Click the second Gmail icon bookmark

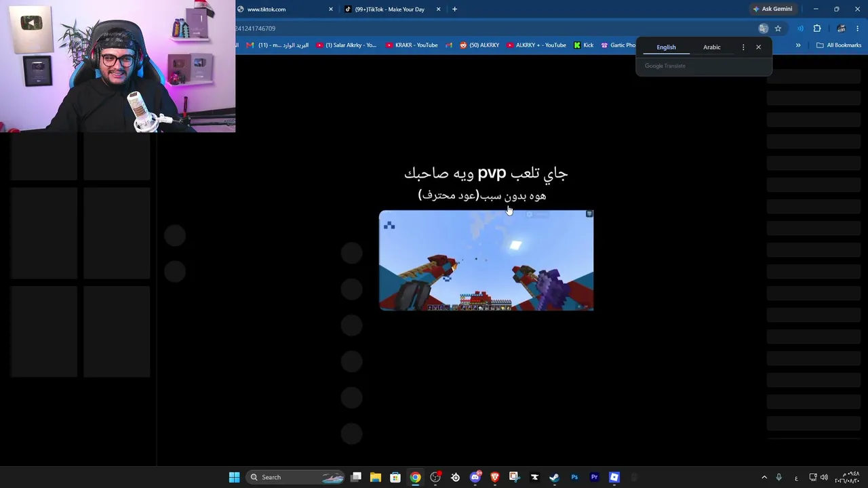[448, 45]
